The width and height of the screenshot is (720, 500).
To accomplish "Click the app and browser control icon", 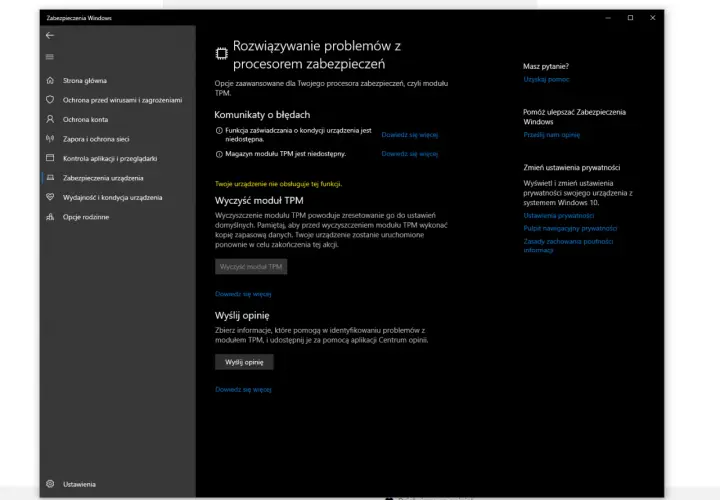I will (x=50, y=158).
